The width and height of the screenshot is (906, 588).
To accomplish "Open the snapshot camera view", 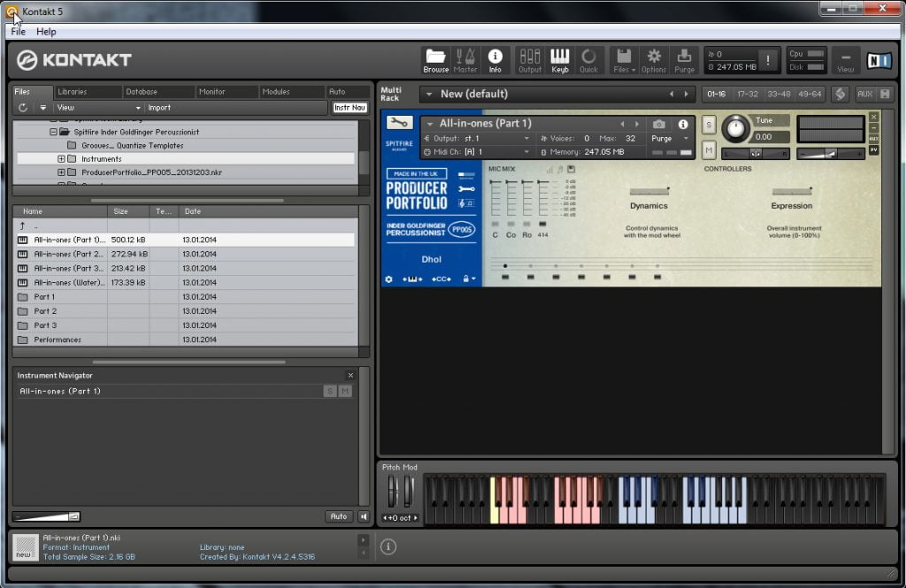I will [658, 124].
